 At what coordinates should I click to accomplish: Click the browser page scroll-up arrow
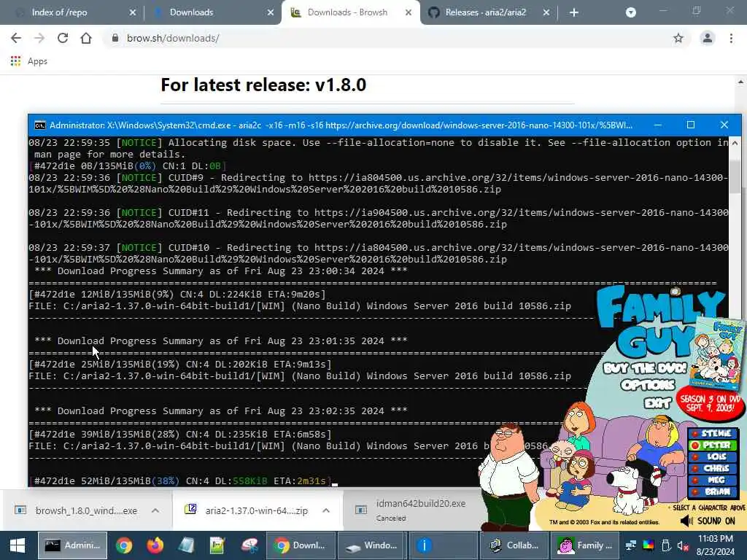click(x=741, y=82)
